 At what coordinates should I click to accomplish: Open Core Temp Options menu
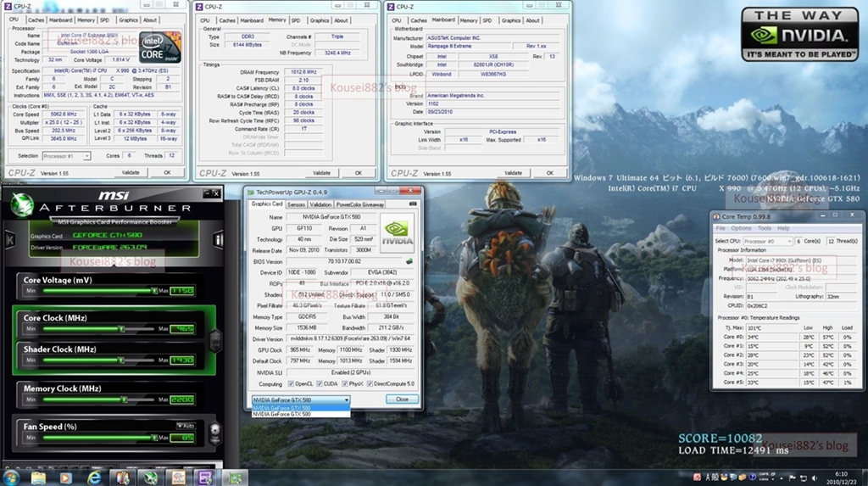point(741,228)
